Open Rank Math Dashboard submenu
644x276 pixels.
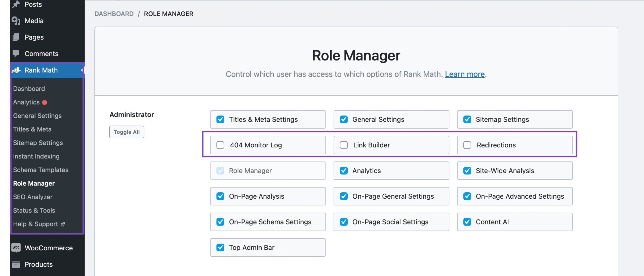coord(29,89)
